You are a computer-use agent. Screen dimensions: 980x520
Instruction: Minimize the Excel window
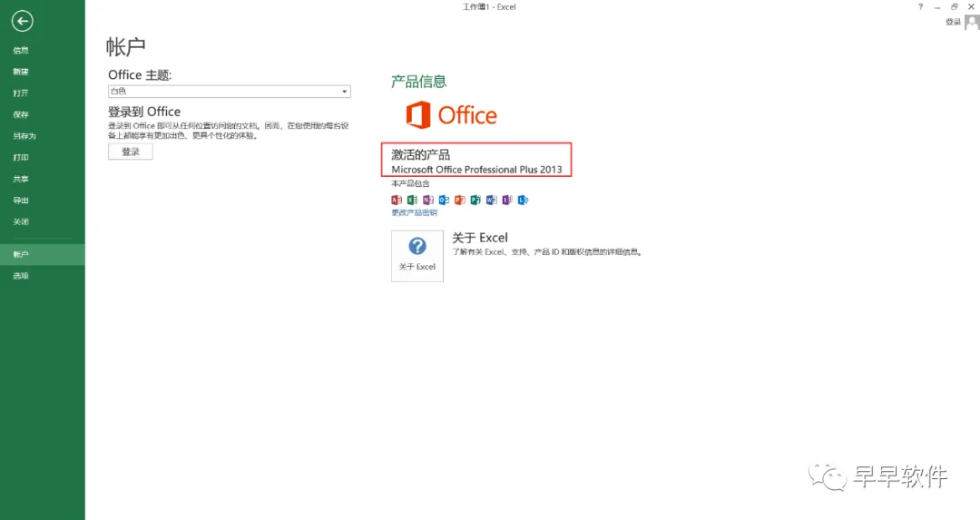pos(936,7)
